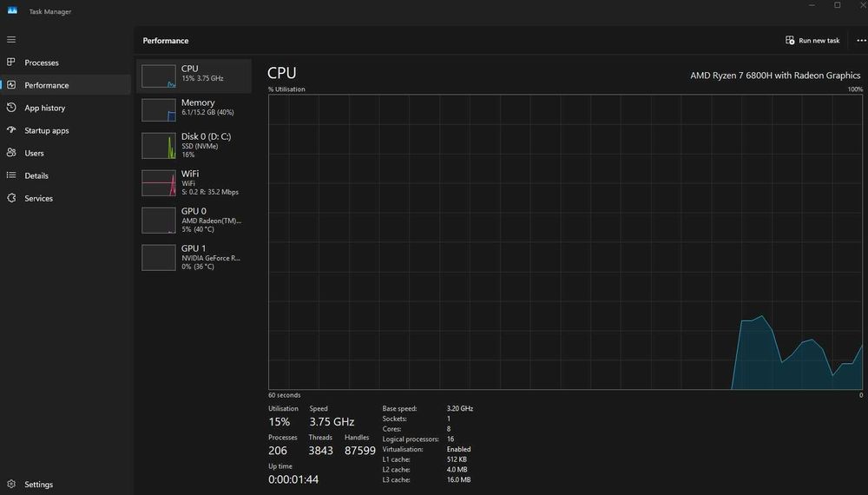Select the GPU 0 graph thumbnail
This screenshot has height=495, width=868.
pyautogui.click(x=158, y=221)
